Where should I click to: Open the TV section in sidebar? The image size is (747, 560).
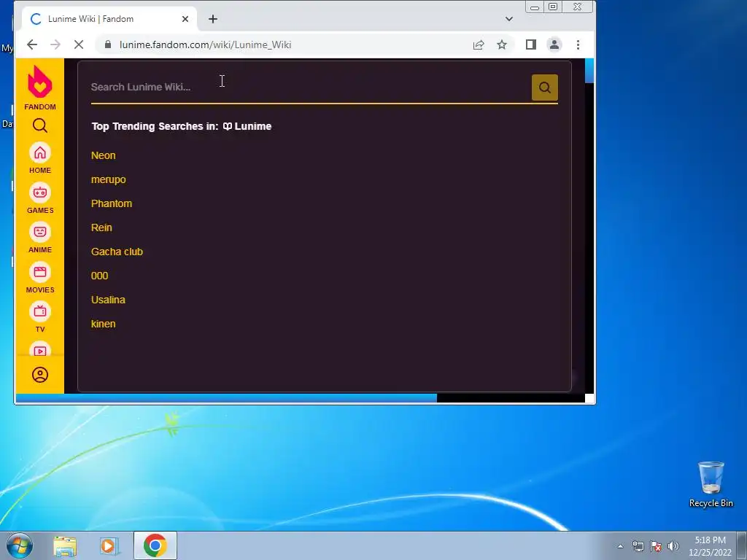click(x=40, y=317)
